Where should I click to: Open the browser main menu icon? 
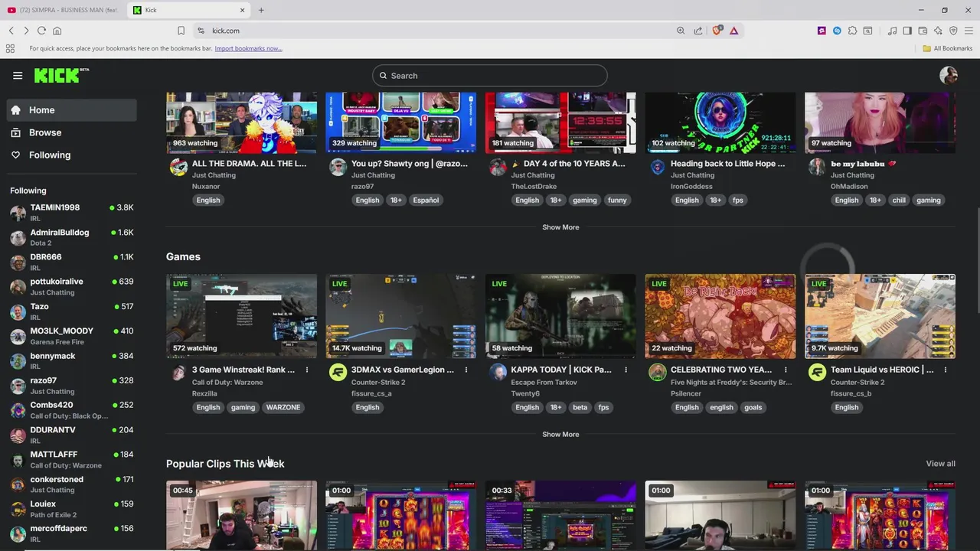969,31
